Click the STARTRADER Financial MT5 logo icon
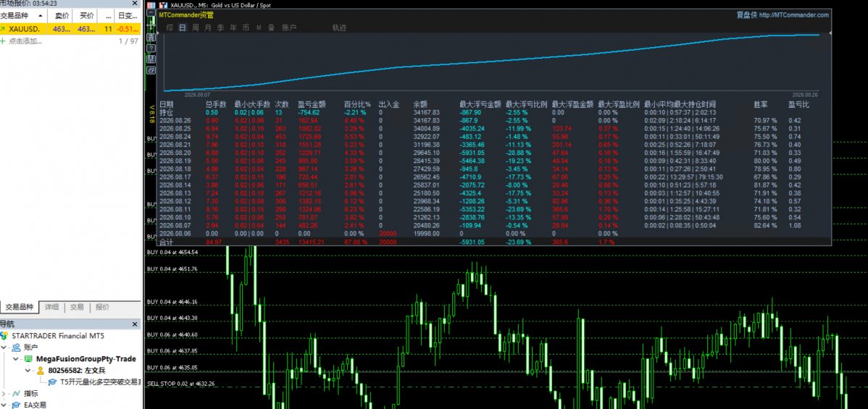 (x=4, y=336)
